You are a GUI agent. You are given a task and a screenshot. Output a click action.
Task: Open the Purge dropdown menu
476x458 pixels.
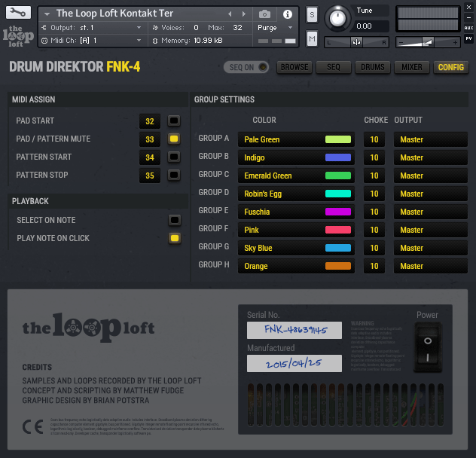(275, 27)
